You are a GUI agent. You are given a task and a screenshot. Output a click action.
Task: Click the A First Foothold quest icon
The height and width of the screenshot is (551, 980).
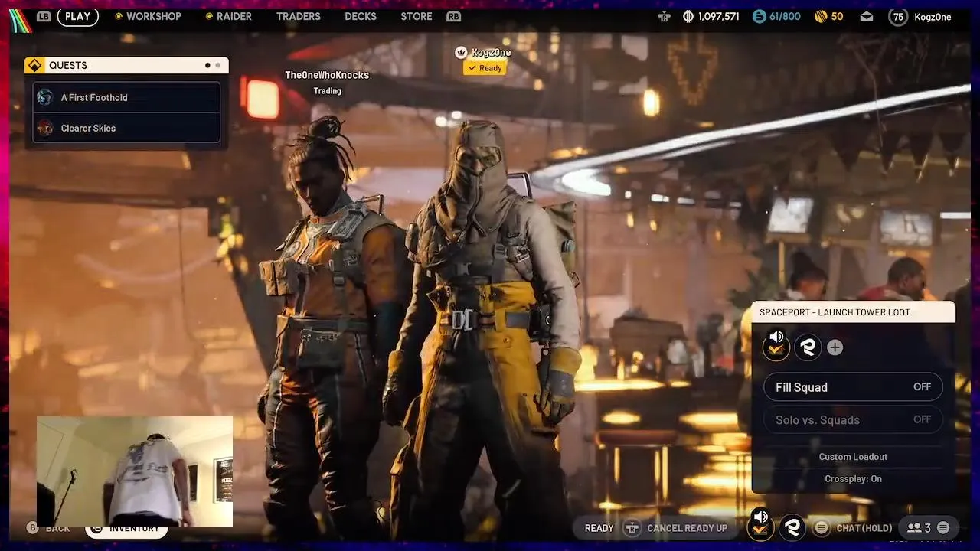click(x=45, y=97)
